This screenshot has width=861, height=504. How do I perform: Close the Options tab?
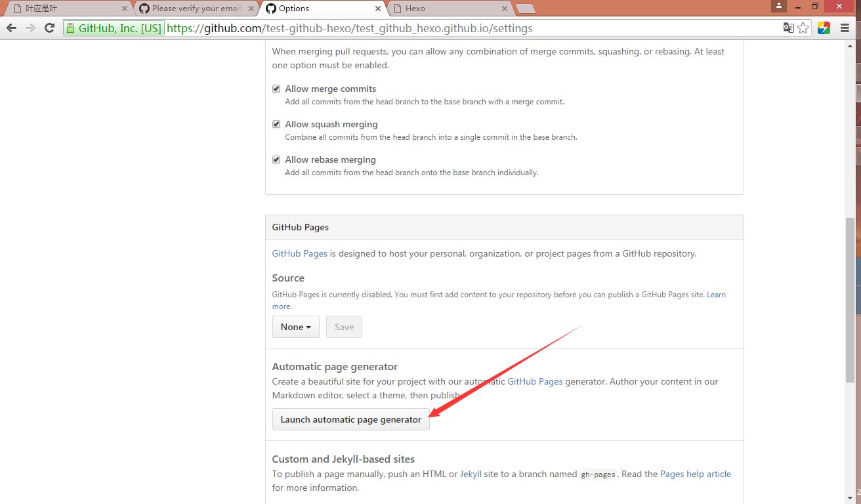(378, 9)
